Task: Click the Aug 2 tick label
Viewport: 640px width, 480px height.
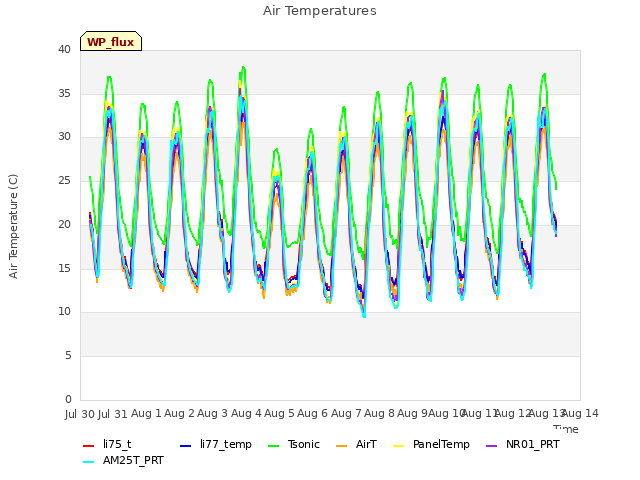Action: pyautogui.click(x=179, y=413)
